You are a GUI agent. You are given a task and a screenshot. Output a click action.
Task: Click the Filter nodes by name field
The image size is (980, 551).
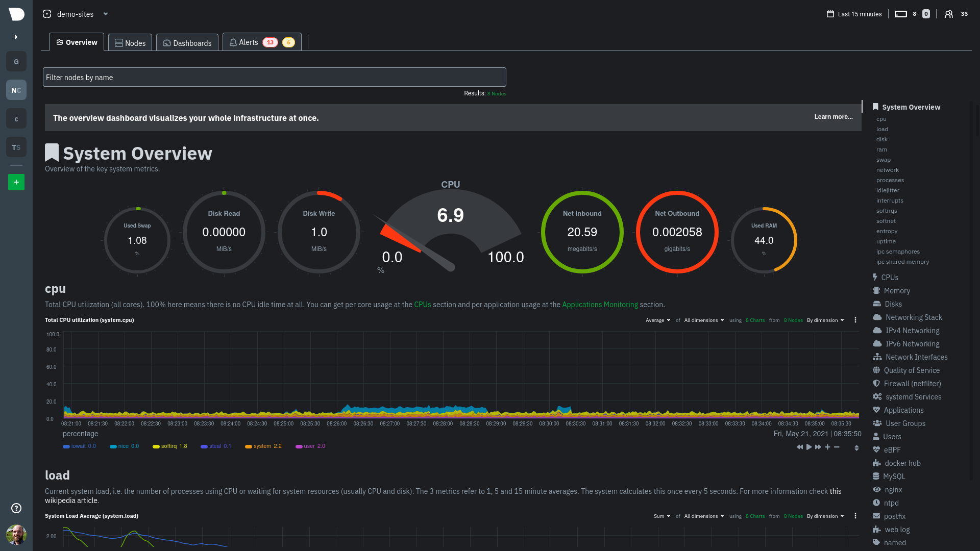tap(274, 77)
